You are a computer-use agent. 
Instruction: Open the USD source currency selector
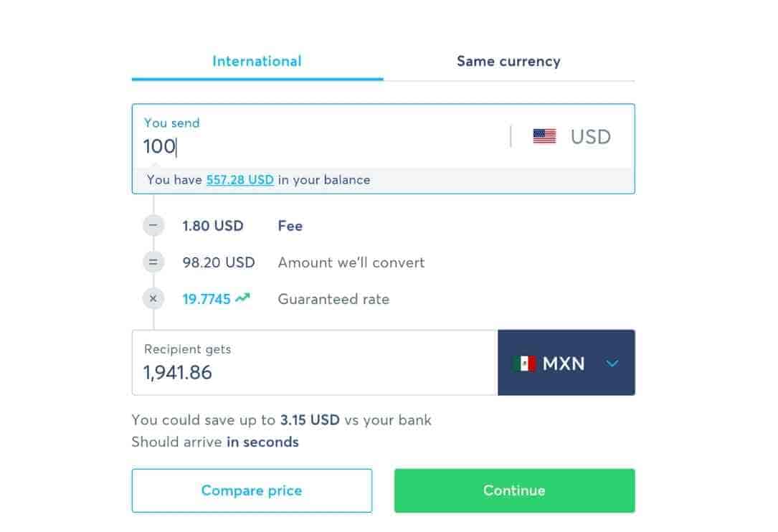[571, 136]
